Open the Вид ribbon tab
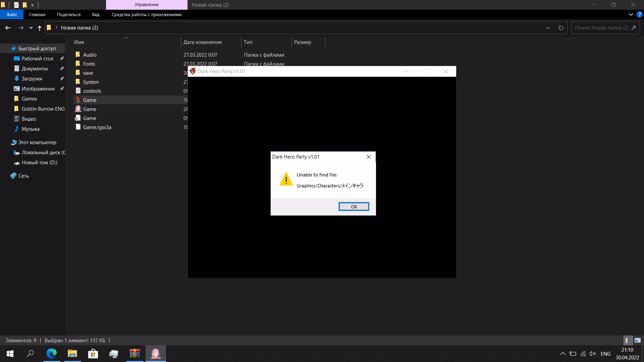This screenshot has height=362, width=644. [x=96, y=14]
